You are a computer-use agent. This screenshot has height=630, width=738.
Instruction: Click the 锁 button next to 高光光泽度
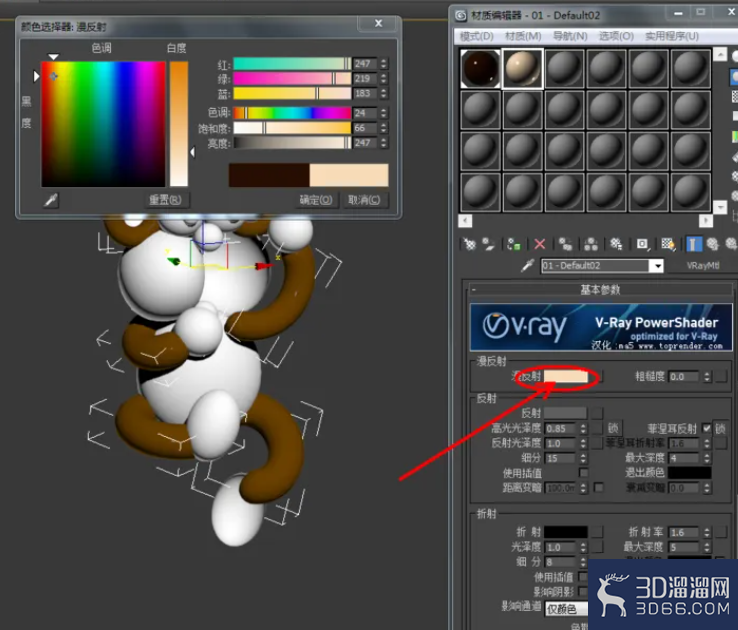click(613, 428)
